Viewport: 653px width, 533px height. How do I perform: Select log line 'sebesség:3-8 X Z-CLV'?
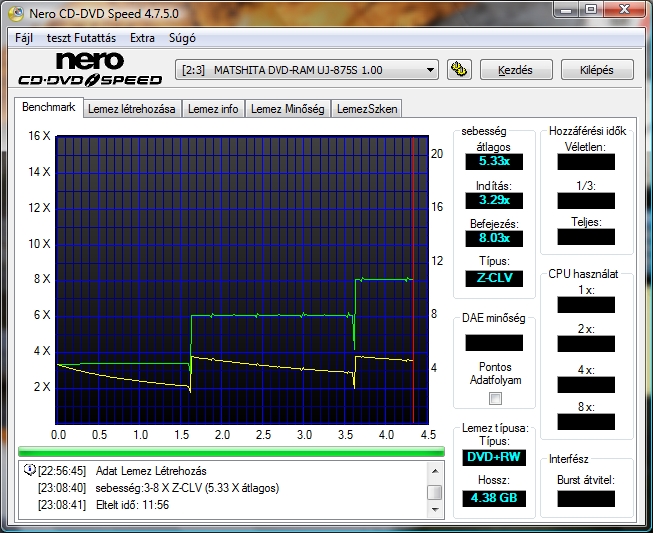pyautogui.click(x=187, y=488)
